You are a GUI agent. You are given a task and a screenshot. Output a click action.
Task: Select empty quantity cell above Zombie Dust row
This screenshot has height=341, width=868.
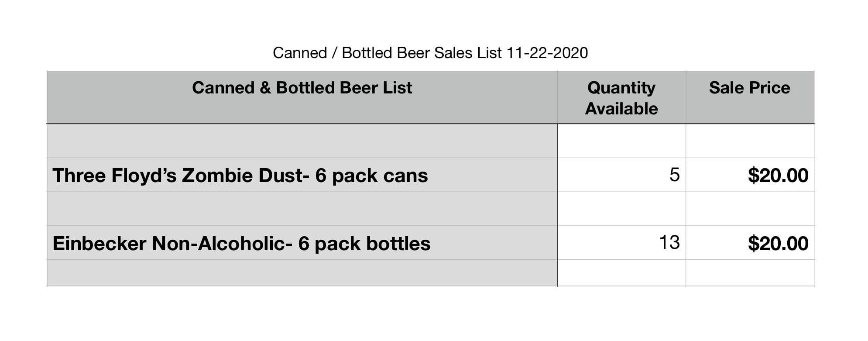click(x=621, y=141)
